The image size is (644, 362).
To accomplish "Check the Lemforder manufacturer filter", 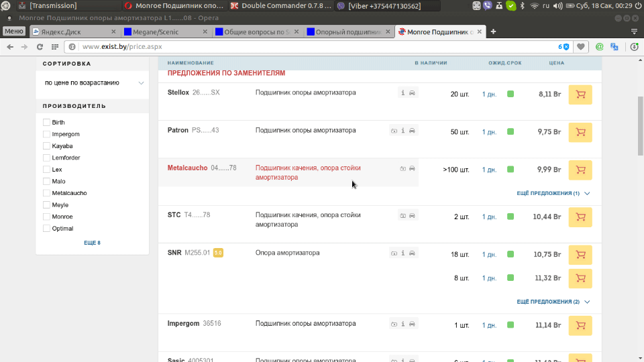I will (46, 158).
